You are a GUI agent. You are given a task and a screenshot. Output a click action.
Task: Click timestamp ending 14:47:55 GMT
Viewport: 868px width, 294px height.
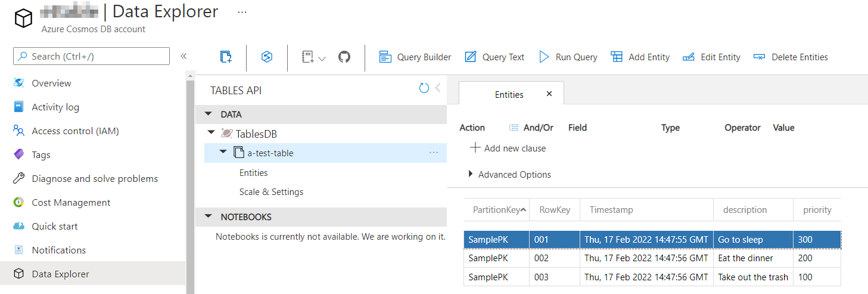[646, 240]
